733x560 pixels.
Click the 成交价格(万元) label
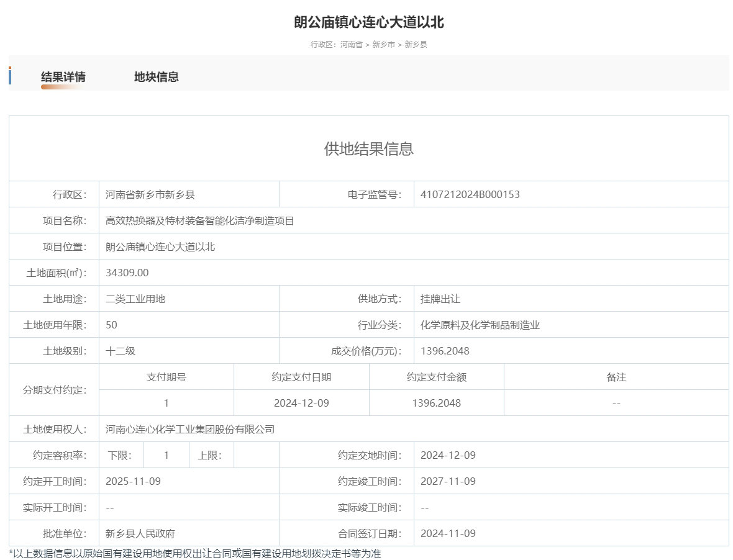[x=366, y=351]
